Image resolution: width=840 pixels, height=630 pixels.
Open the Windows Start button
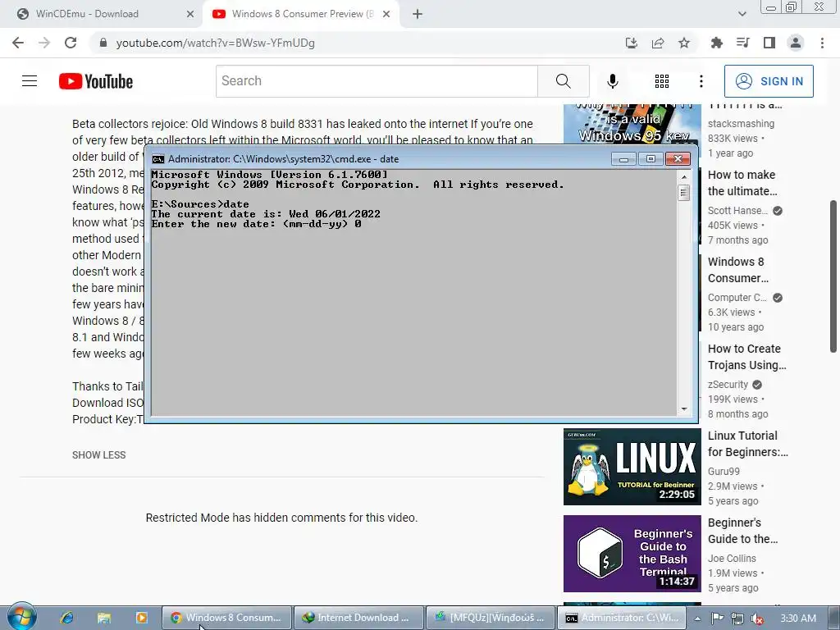pyautogui.click(x=21, y=618)
